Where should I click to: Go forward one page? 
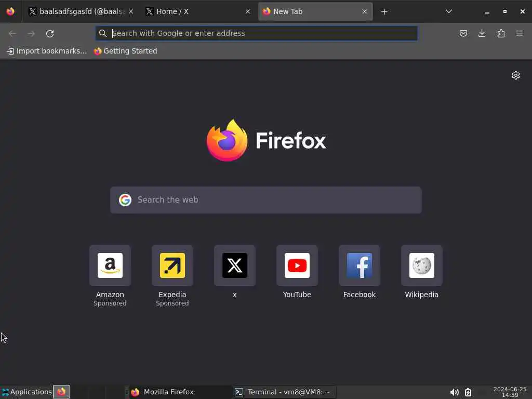click(31, 33)
